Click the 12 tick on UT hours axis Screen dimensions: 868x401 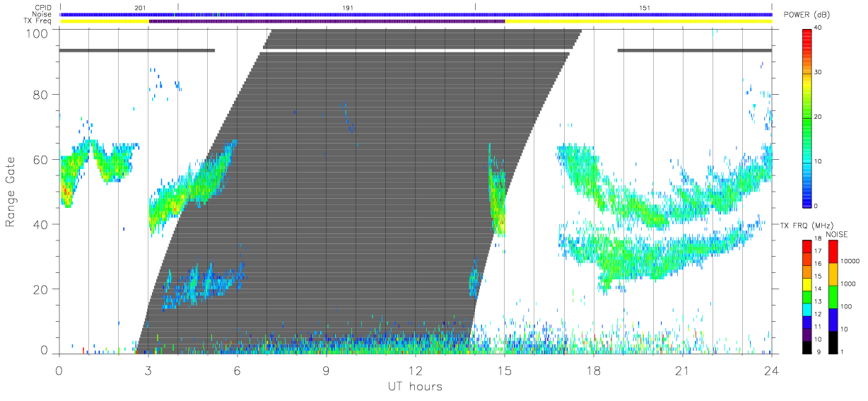point(415,370)
